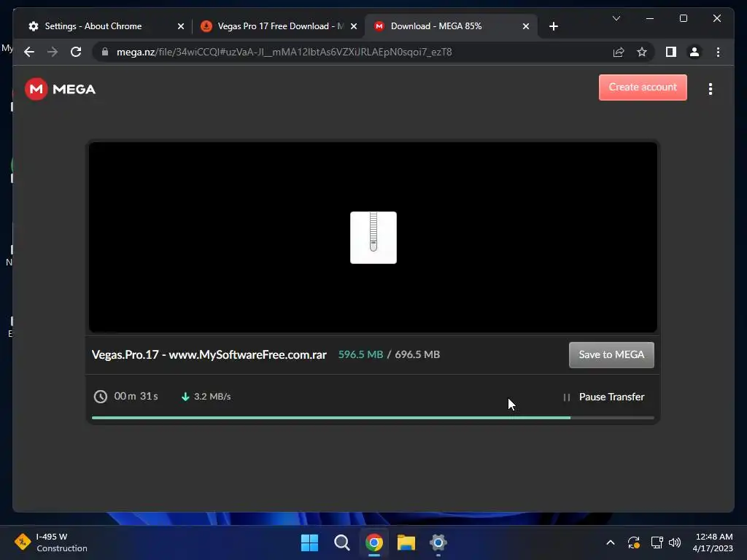Go back to the previous page
The image size is (747, 560).
[29, 52]
